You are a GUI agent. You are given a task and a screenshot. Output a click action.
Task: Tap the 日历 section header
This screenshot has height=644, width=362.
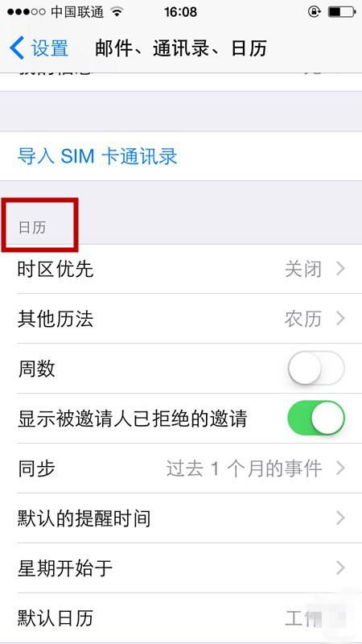32,227
